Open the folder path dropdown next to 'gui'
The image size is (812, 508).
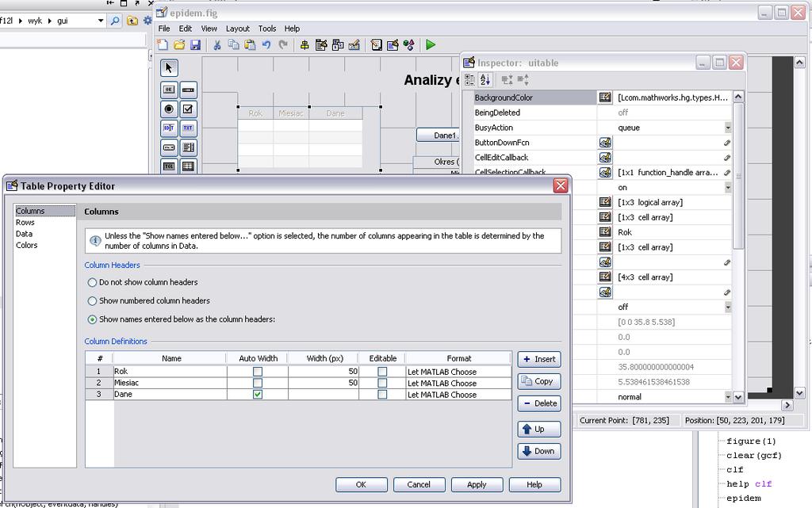click(x=101, y=21)
